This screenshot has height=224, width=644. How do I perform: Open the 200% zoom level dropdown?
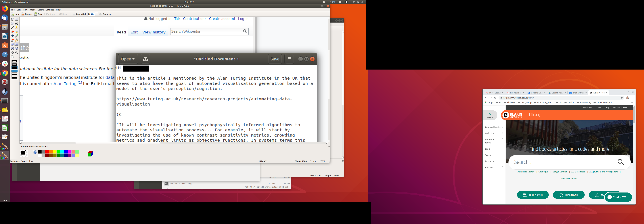point(96,14)
